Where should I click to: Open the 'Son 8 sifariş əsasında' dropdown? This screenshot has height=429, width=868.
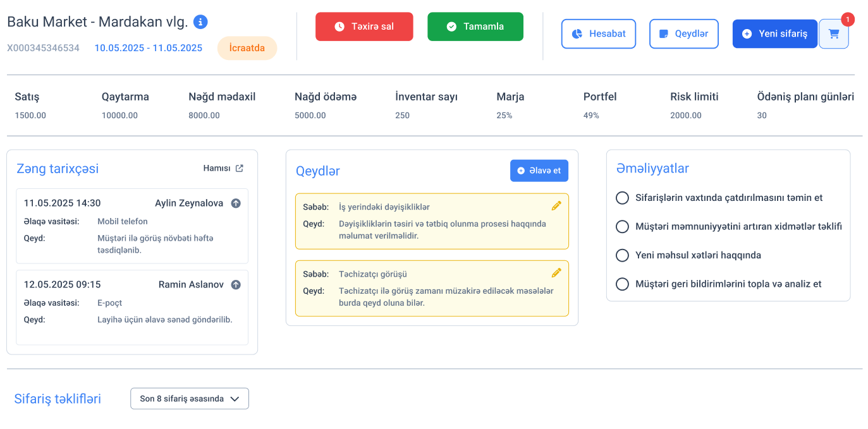click(x=190, y=399)
